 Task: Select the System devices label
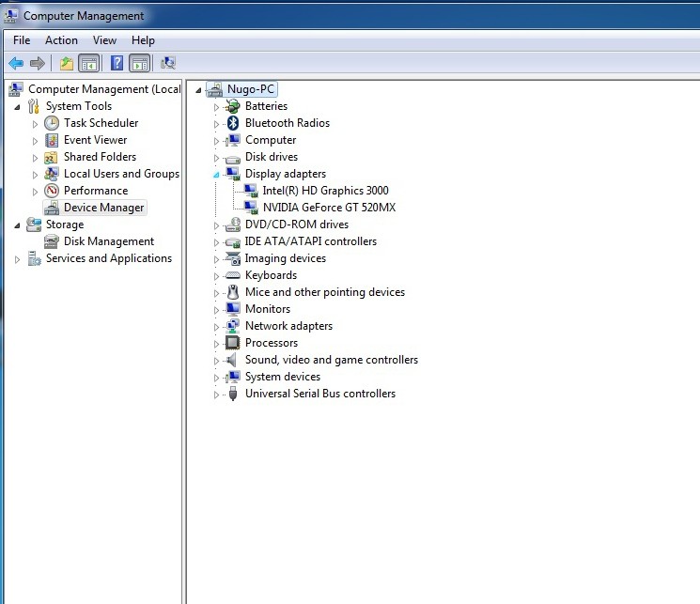pyautogui.click(x=283, y=377)
